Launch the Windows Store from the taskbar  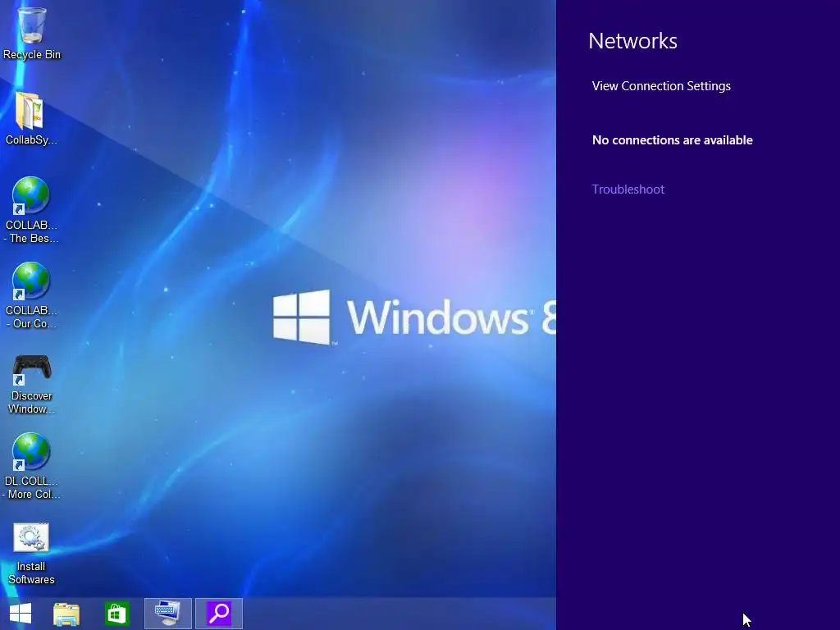click(116, 614)
